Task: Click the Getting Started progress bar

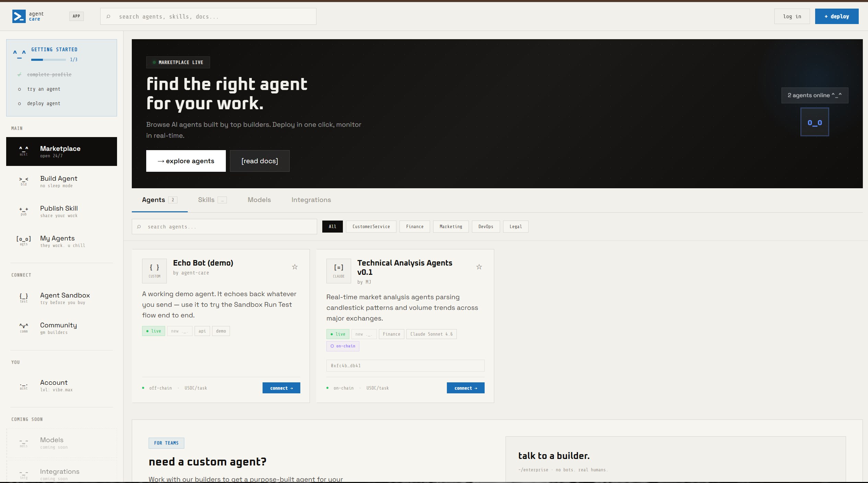Action: pos(48,60)
